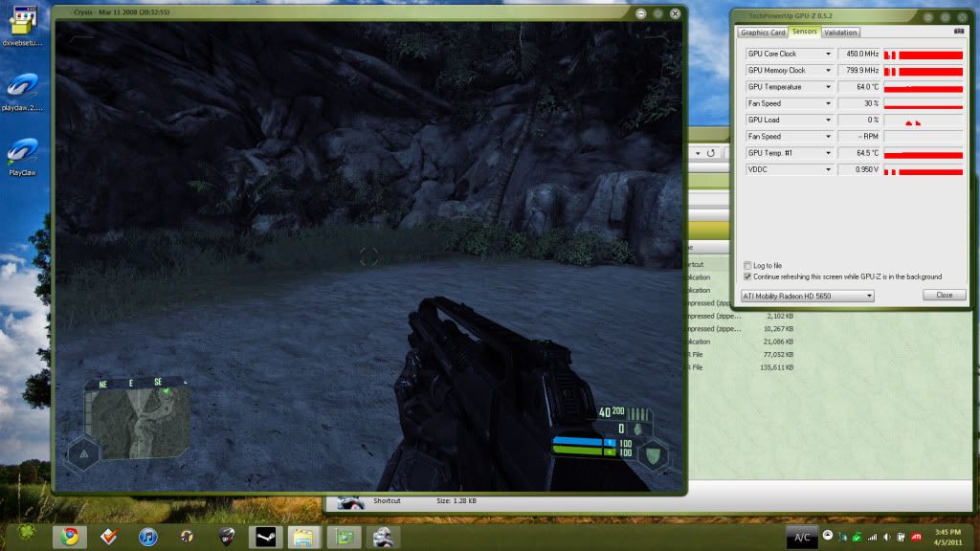Screen dimensions: 980x551
Task: Click the headphones icon on the taskbar
Action: pyautogui.click(x=187, y=537)
